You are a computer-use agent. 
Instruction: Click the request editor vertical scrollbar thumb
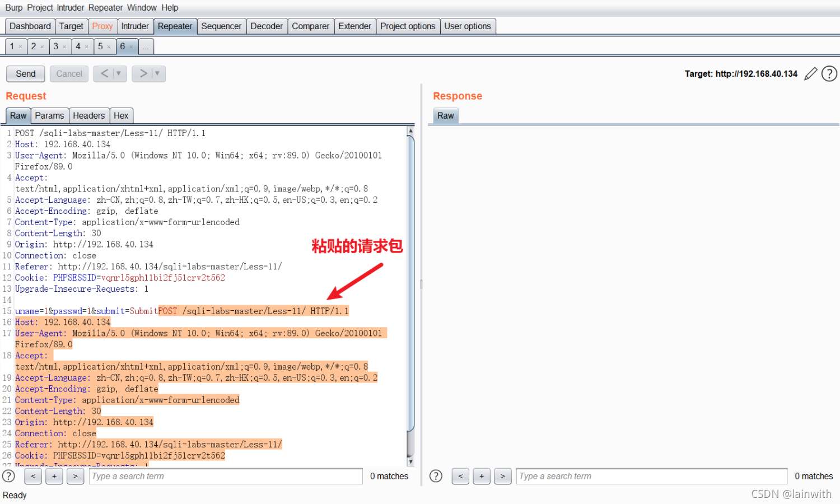coord(410,283)
